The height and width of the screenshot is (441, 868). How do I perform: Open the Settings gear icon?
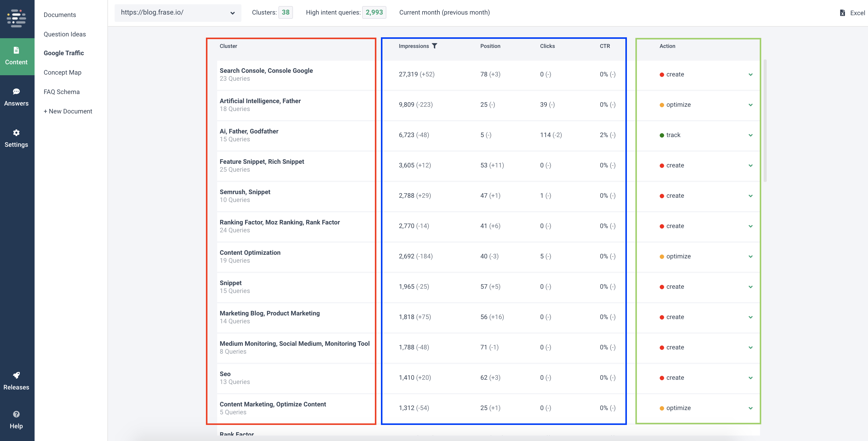coord(16,133)
